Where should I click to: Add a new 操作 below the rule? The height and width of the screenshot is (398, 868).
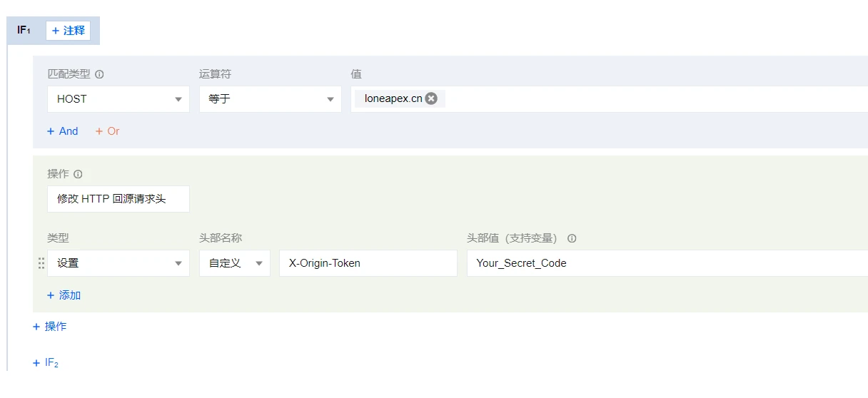tap(50, 327)
